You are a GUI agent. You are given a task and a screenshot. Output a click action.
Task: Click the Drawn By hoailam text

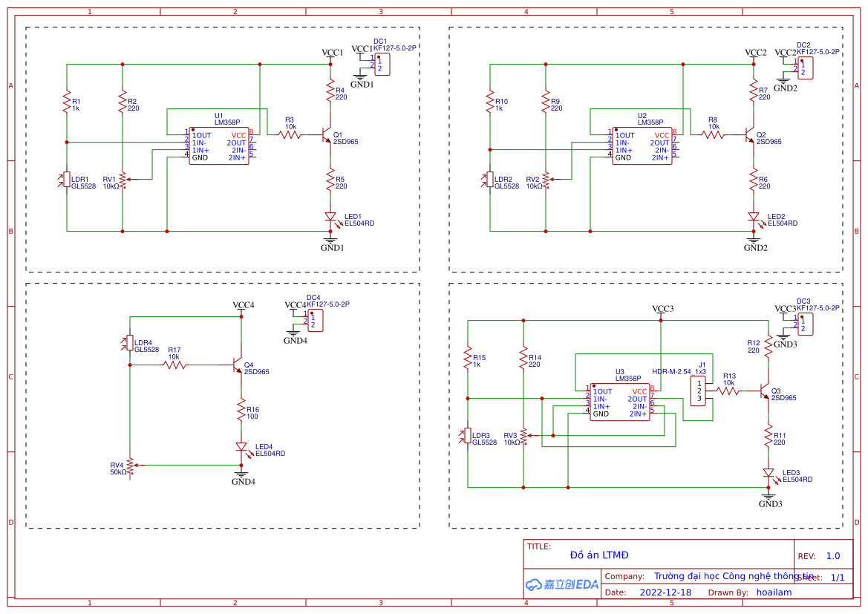click(x=774, y=592)
